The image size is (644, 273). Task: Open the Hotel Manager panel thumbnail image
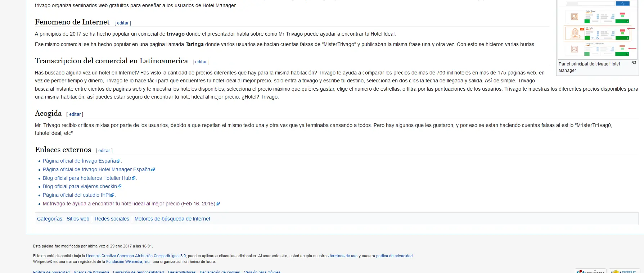point(597,29)
